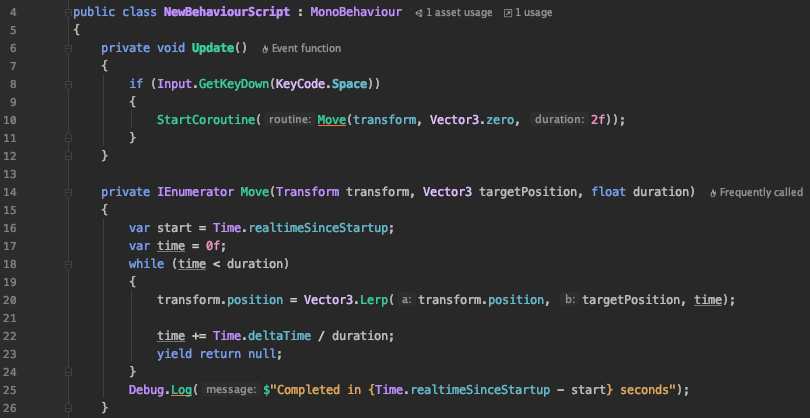
Task: Click line number 21 in the gutter
Action: pos(11,318)
